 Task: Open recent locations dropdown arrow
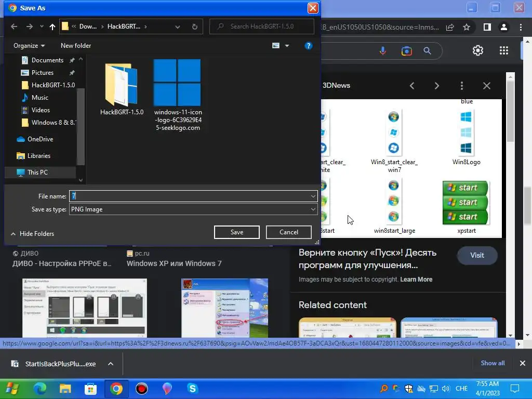pos(42,26)
